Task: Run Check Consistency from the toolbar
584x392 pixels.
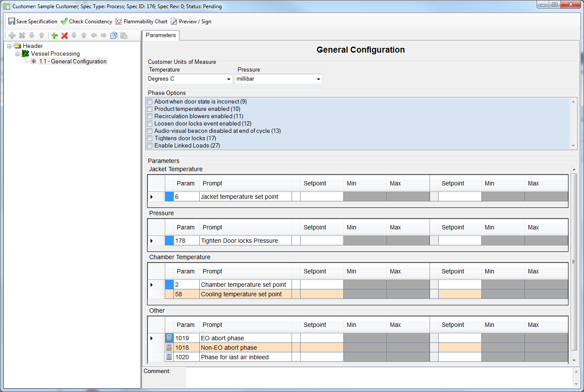Action: pos(86,22)
